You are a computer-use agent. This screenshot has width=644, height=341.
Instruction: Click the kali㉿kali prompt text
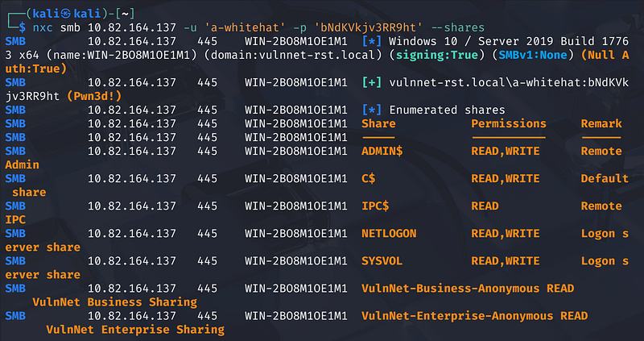[x=60, y=11]
